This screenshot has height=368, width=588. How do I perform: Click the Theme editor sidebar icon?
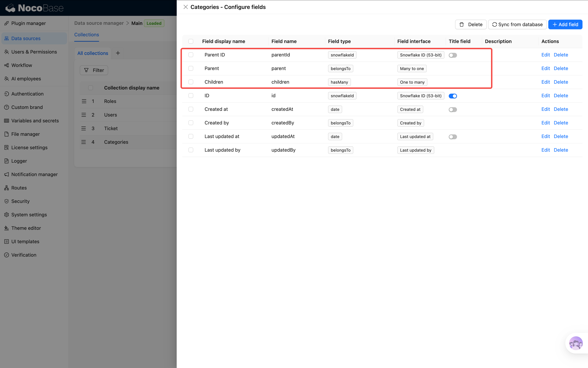click(7, 228)
